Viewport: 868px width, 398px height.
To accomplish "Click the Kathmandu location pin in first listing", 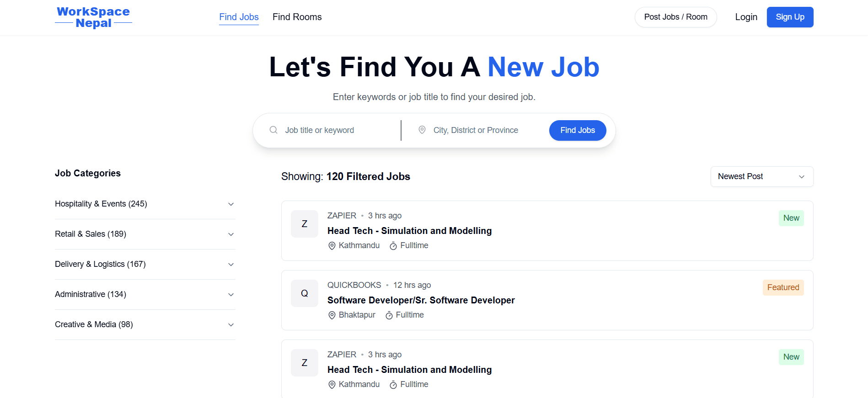I will point(332,246).
